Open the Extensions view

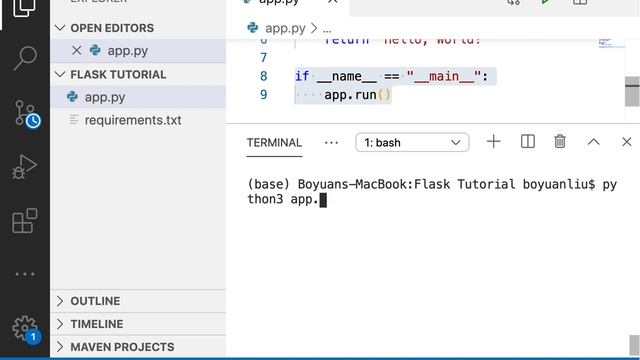pos(24,221)
